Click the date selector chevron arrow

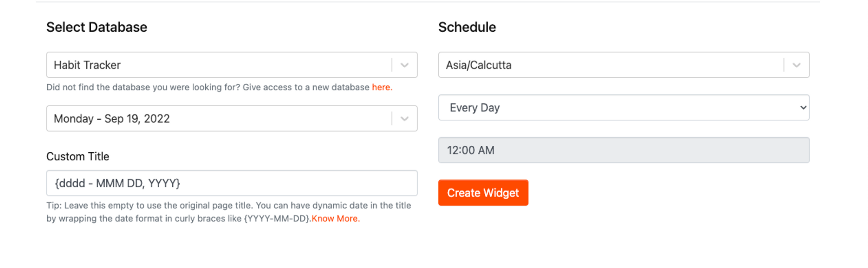coord(404,118)
